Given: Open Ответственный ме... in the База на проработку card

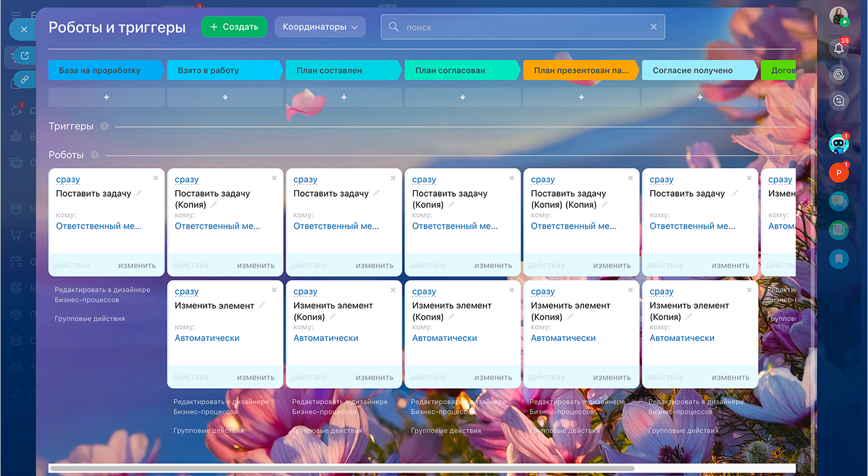Looking at the screenshot, I should pyautogui.click(x=98, y=226).
